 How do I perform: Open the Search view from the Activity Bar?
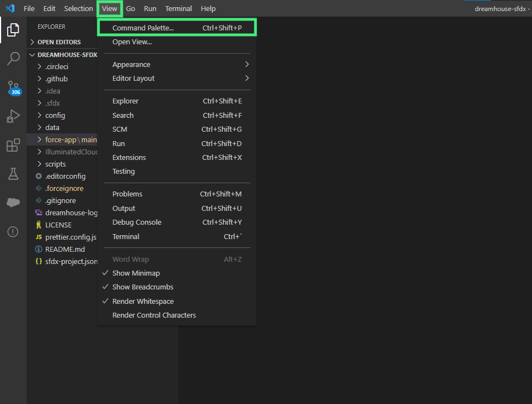click(x=13, y=59)
